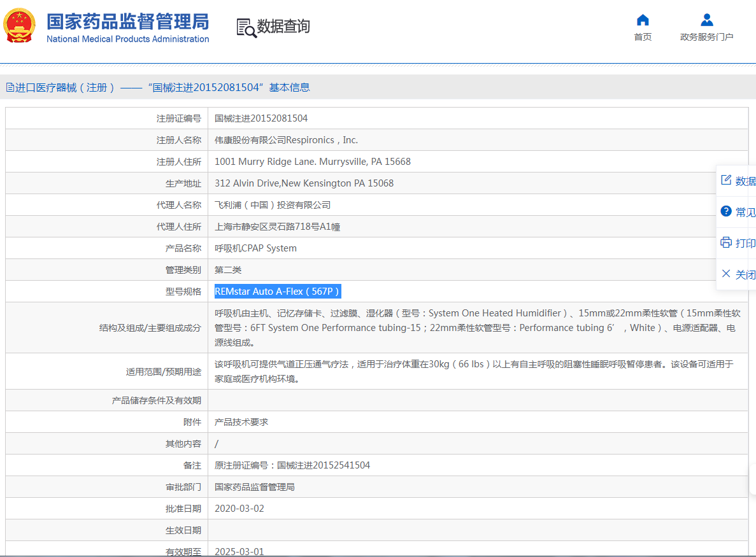756x557 pixels.
Task: Open the 政务服务门户 user icon
Action: coord(707,20)
